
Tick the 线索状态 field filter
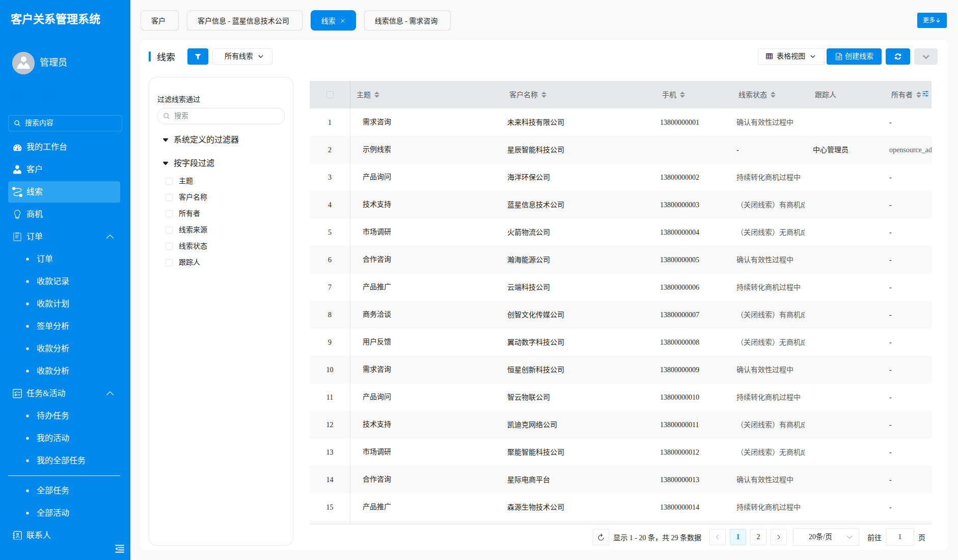click(x=169, y=246)
